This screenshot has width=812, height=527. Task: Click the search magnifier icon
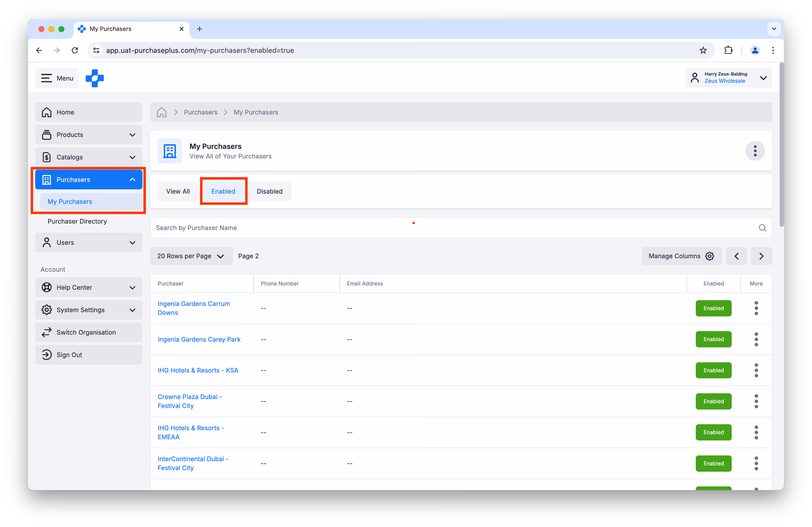pyautogui.click(x=763, y=228)
